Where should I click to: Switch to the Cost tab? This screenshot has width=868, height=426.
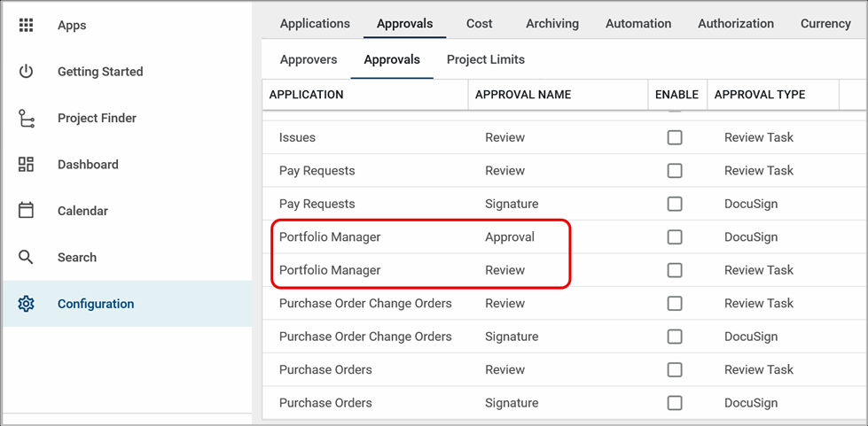tap(479, 24)
